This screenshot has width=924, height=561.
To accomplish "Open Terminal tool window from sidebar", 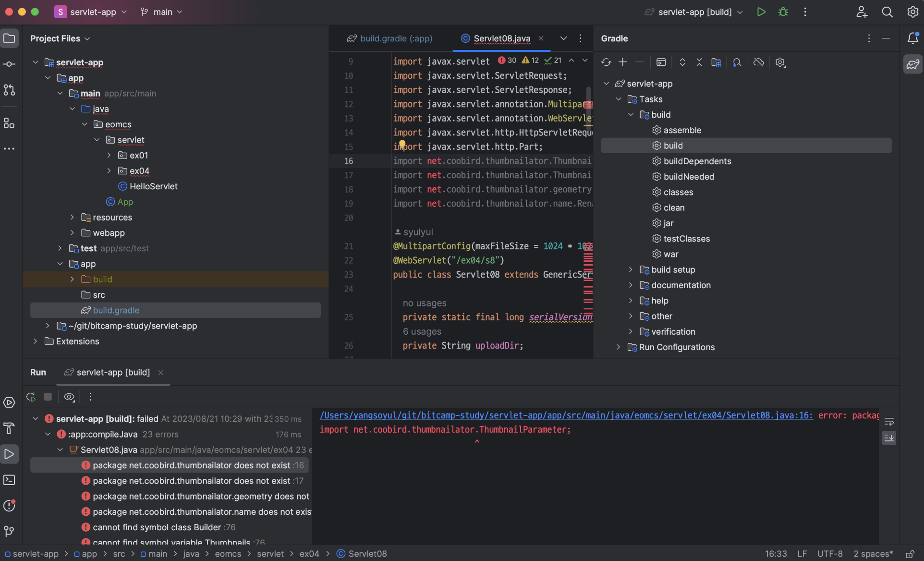I will (x=9, y=480).
